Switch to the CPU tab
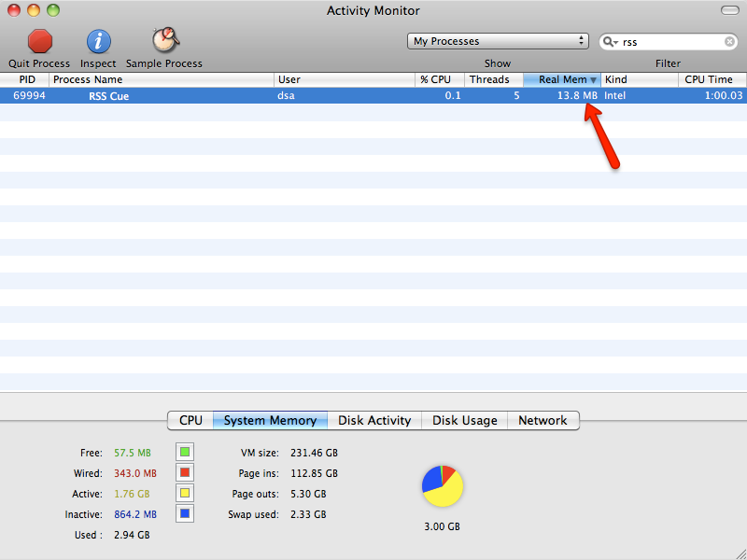 pos(190,421)
